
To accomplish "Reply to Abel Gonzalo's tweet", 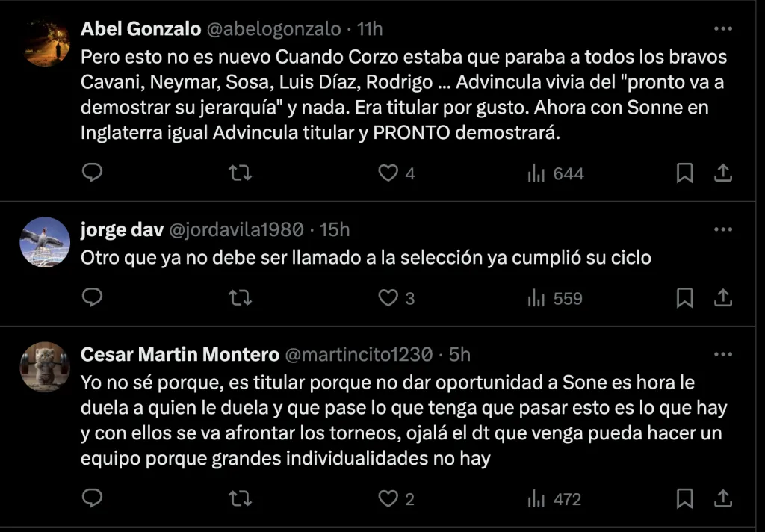I will 91,173.
